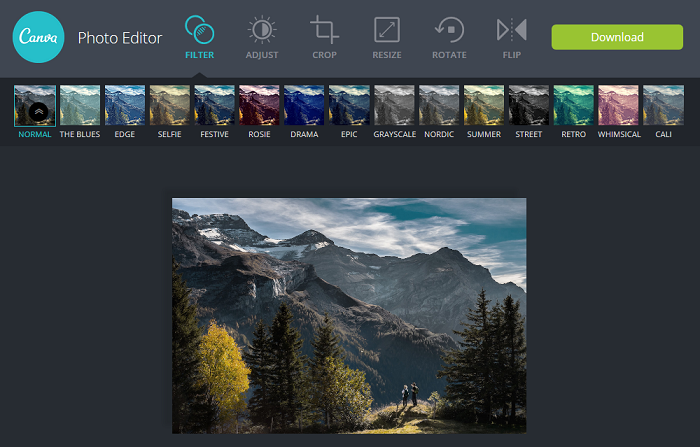Apply the Cali filter thumbnail

663,105
